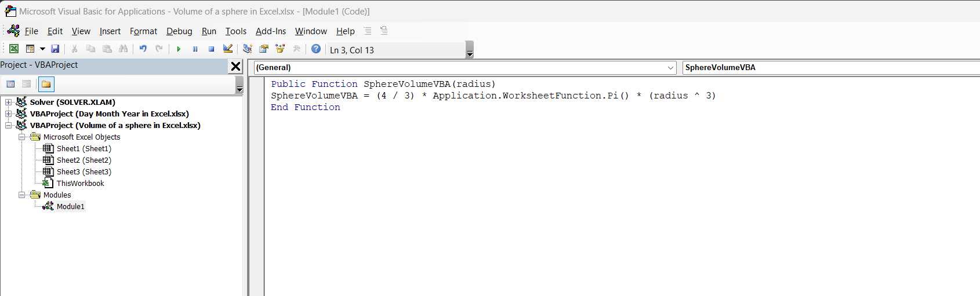Open the Tools menu
The height and width of the screenshot is (296, 980).
(236, 31)
